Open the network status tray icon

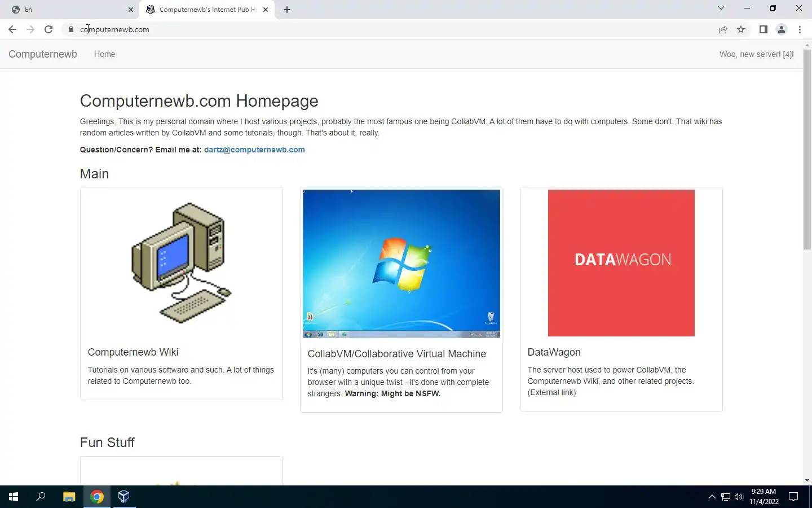(726, 497)
